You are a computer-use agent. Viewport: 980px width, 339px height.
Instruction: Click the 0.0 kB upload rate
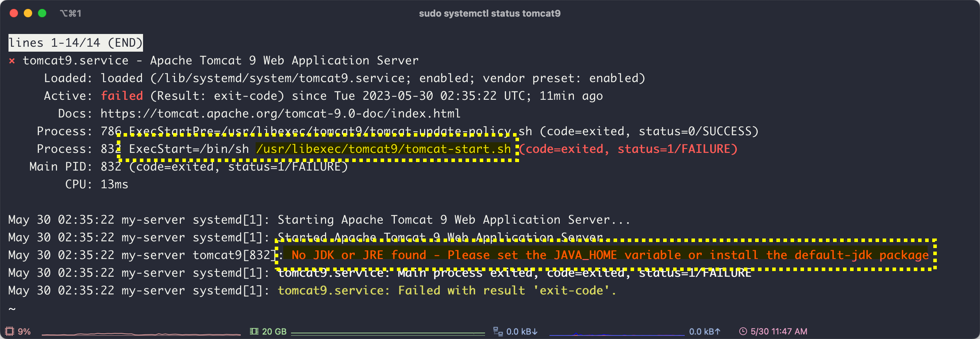tap(705, 332)
